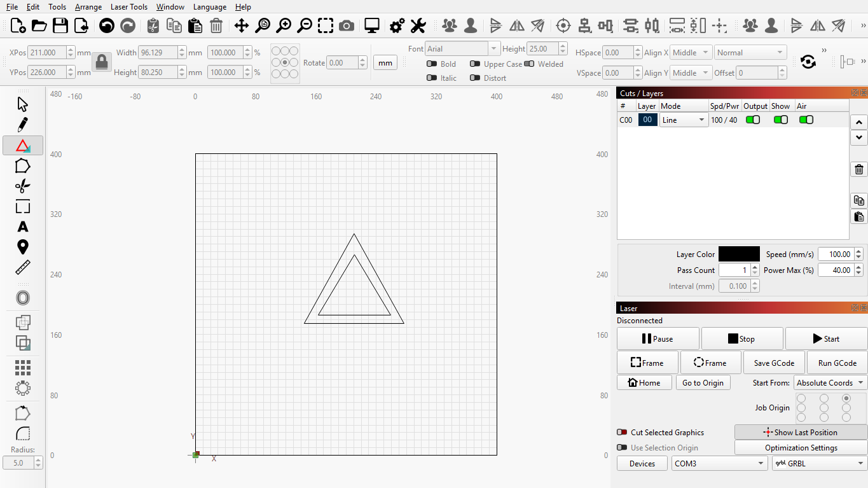Image resolution: width=868 pixels, height=488 pixels.
Task: Open the layer Mode Line dropdown
Action: (684, 120)
